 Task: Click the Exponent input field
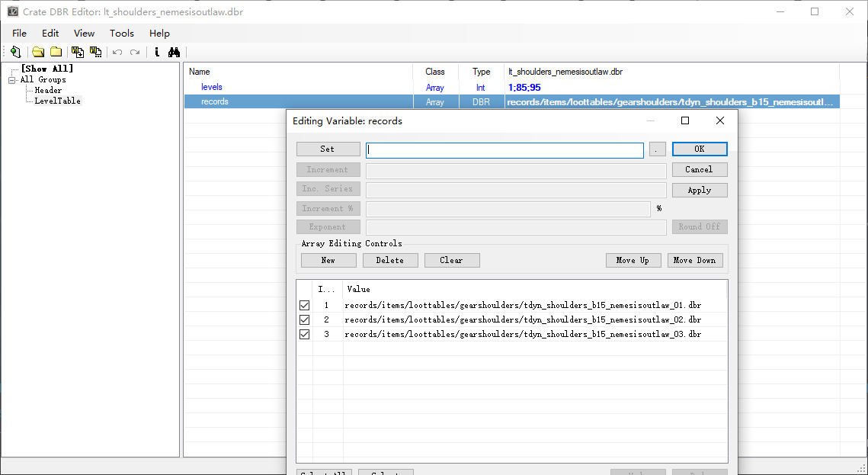516,227
